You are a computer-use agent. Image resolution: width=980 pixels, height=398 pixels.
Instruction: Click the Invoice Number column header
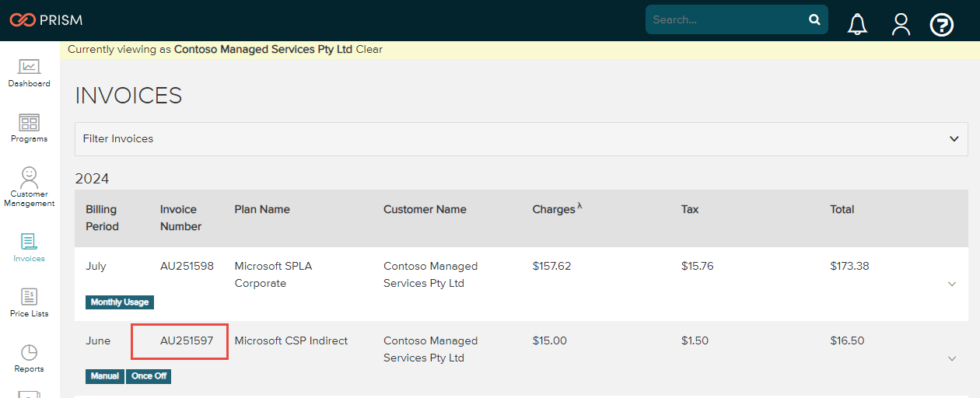181,218
